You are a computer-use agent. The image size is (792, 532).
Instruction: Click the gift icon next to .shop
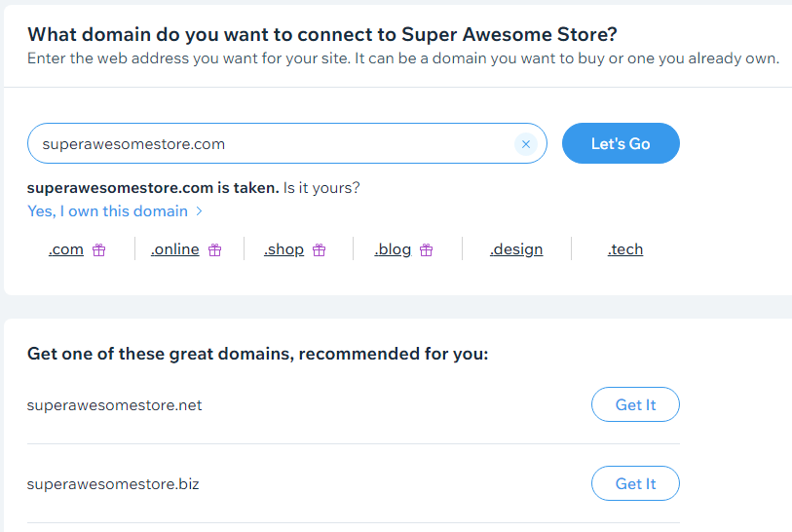coord(320,249)
